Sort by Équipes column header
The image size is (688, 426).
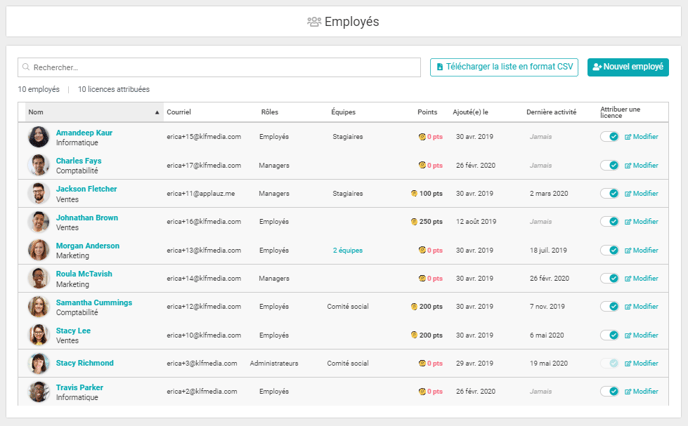coord(343,112)
